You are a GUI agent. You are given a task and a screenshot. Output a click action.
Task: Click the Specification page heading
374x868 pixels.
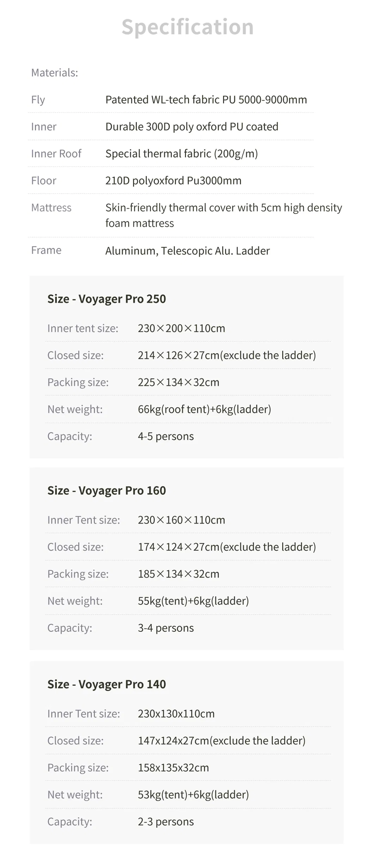pos(187,27)
